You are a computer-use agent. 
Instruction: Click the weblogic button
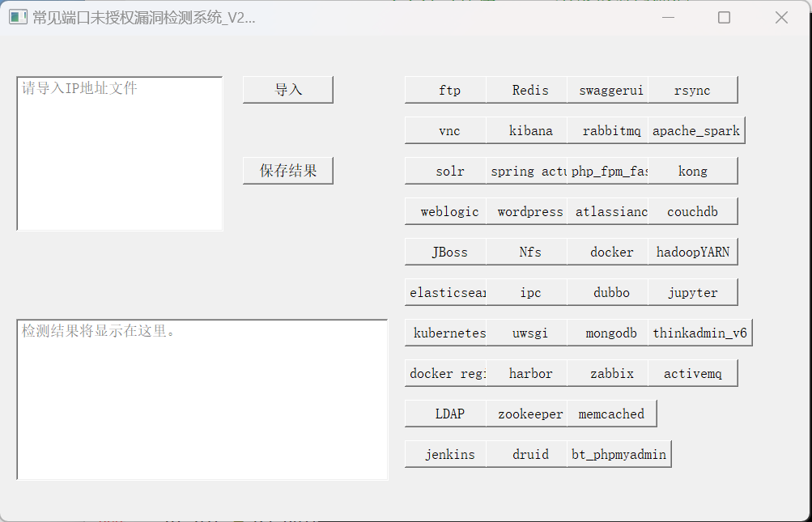[445, 210]
